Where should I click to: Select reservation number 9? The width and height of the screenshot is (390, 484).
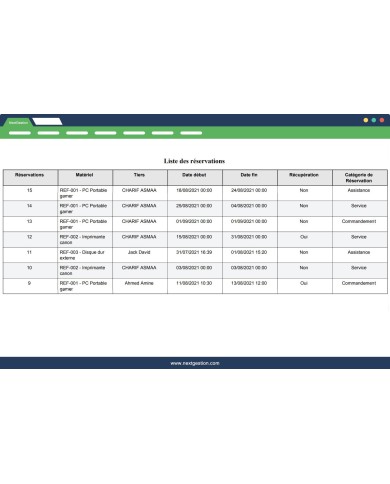point(29,283)
